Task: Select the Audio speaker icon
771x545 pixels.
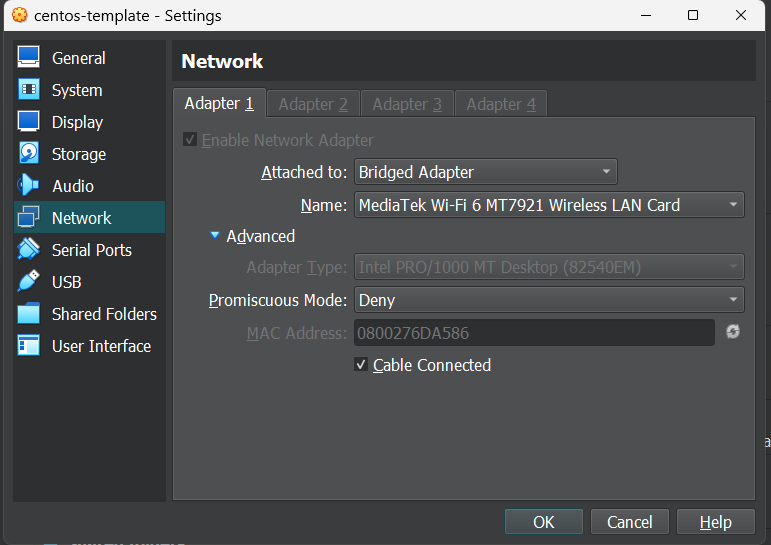Action: pyautogui.click(x=29, y=186)
